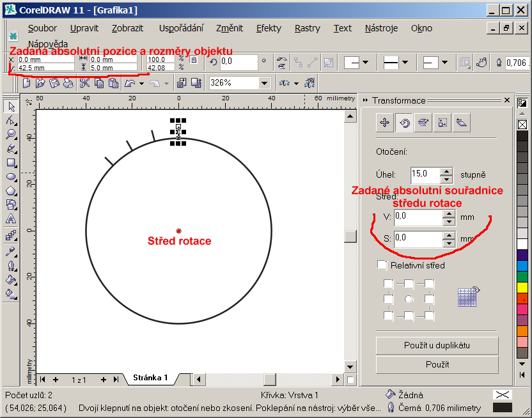
Task: Check the middle-right anchor point box
Action: click(x=429, y=299)
